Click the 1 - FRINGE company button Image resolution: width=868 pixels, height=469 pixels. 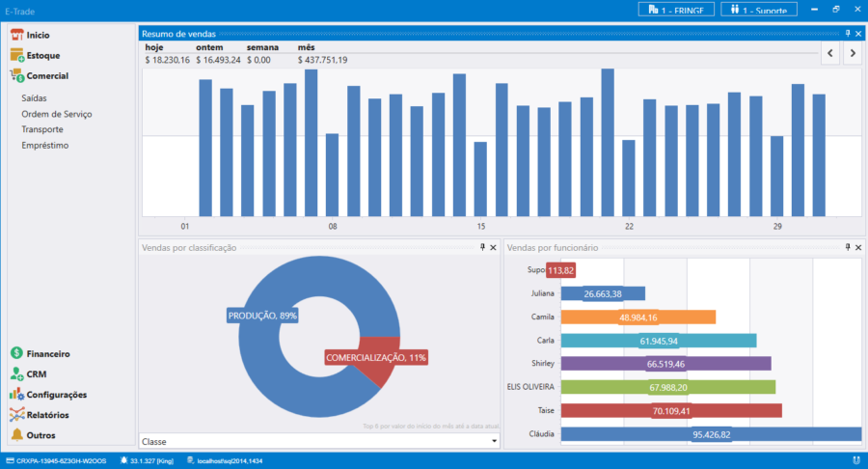[676, 10]
